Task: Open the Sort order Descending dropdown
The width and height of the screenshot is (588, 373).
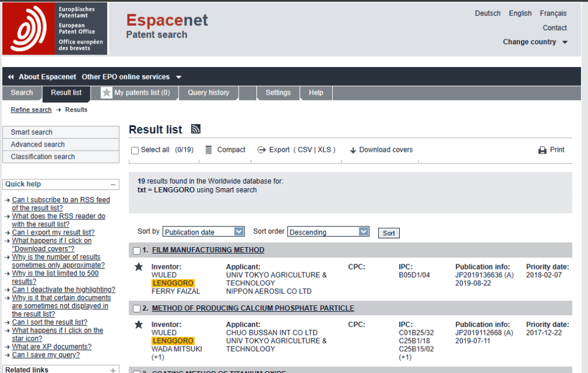Action: pos(328,232)
